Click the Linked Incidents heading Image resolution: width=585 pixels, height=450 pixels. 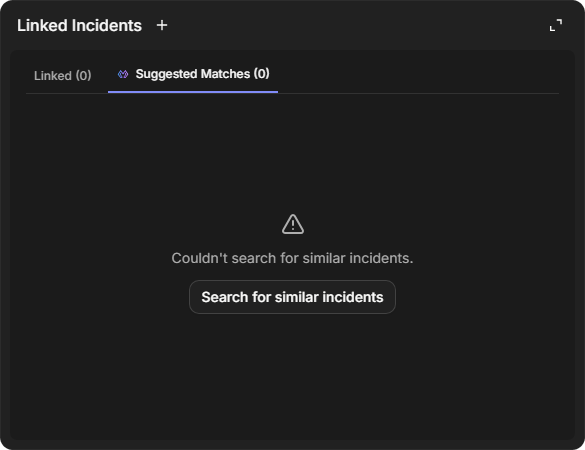(79, 25)
